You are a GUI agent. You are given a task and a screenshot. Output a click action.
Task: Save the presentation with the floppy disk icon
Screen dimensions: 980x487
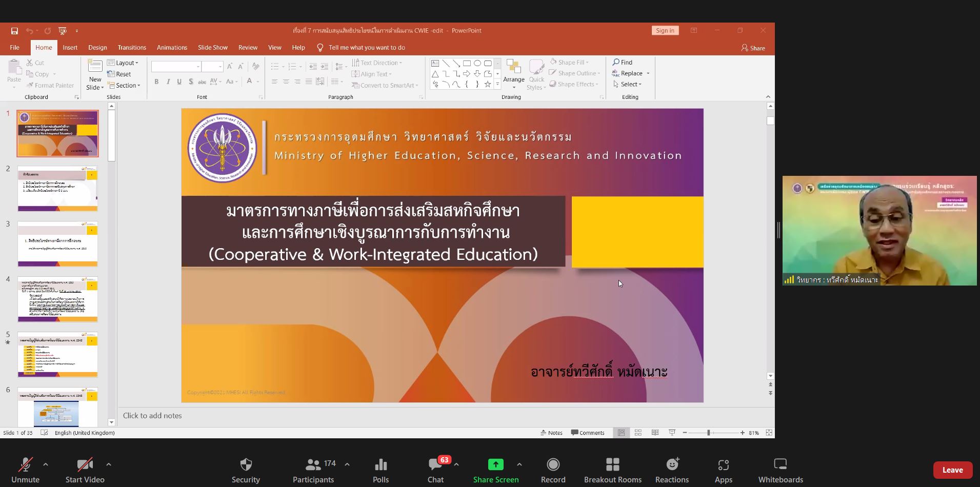click(x=14, y=31)
